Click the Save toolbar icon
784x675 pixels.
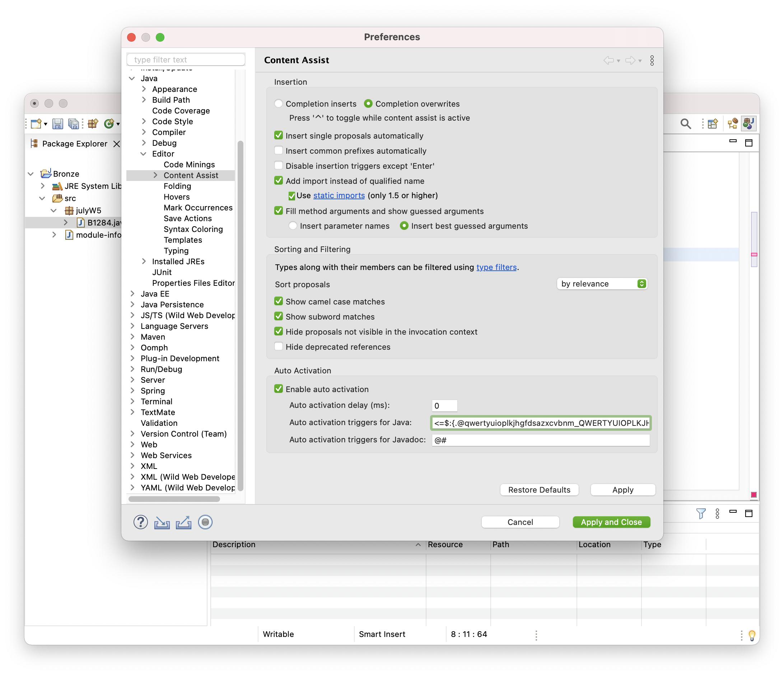pyautogui.click(x=57, y=124)
